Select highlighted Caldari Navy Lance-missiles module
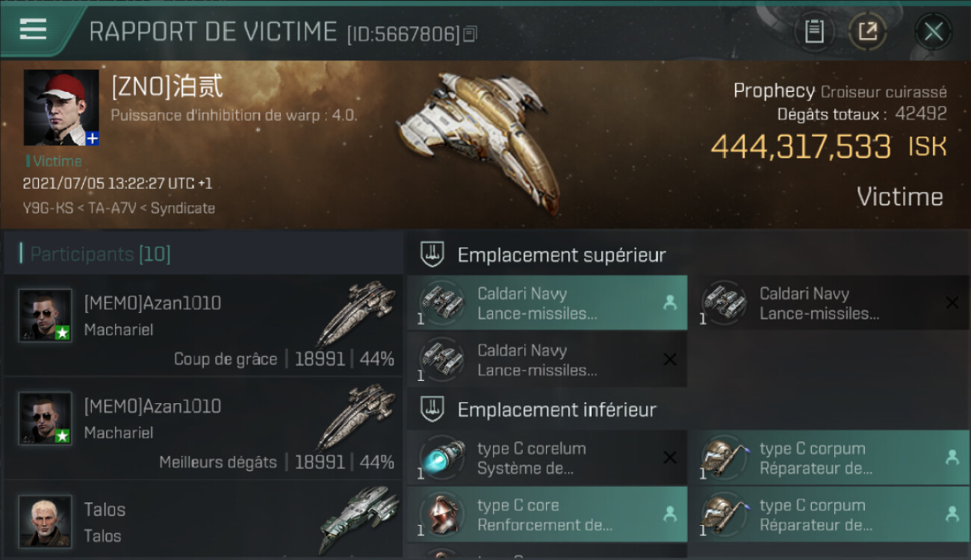This screenshot has width=971, height=560. (547, 303)
